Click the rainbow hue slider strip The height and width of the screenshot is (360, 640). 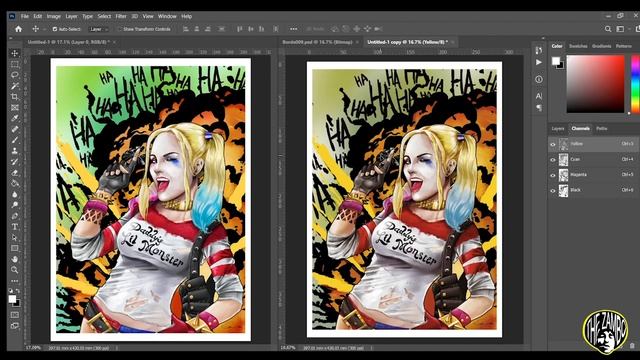[636, 84]
